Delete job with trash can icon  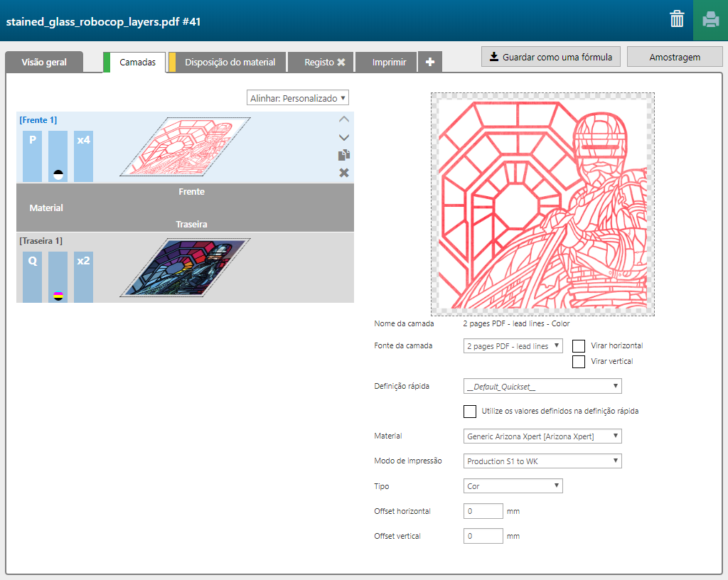[677, 19]
